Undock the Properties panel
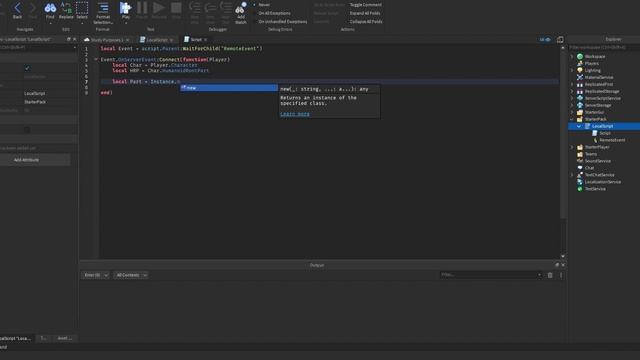 click(x=69, y=39)
